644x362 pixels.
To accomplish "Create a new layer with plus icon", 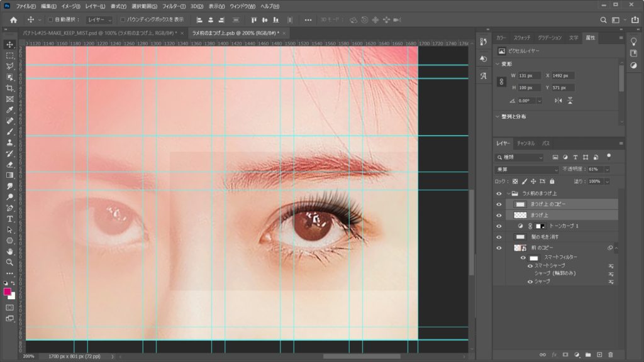I will pyautogui.click(x=599, y=354).
